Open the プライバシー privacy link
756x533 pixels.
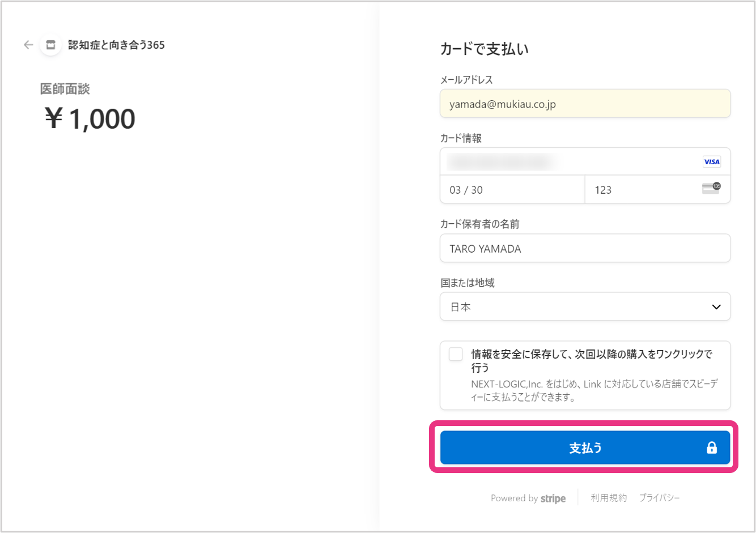click(659, 498)
